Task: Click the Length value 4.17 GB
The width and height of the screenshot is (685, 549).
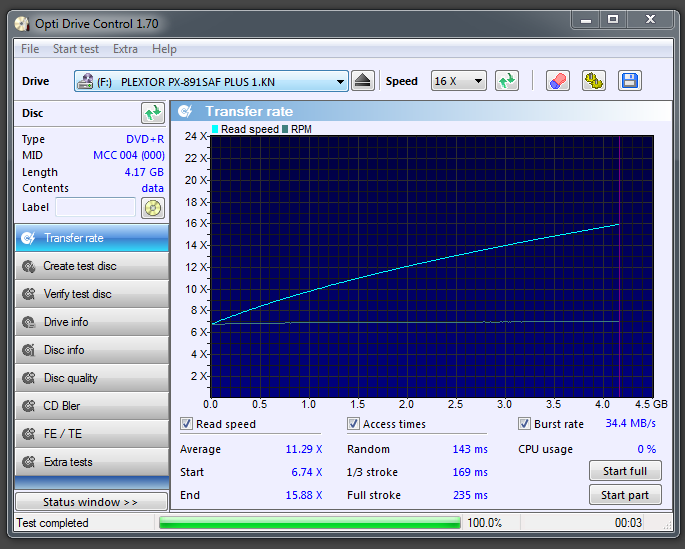Action: point(144,172)
